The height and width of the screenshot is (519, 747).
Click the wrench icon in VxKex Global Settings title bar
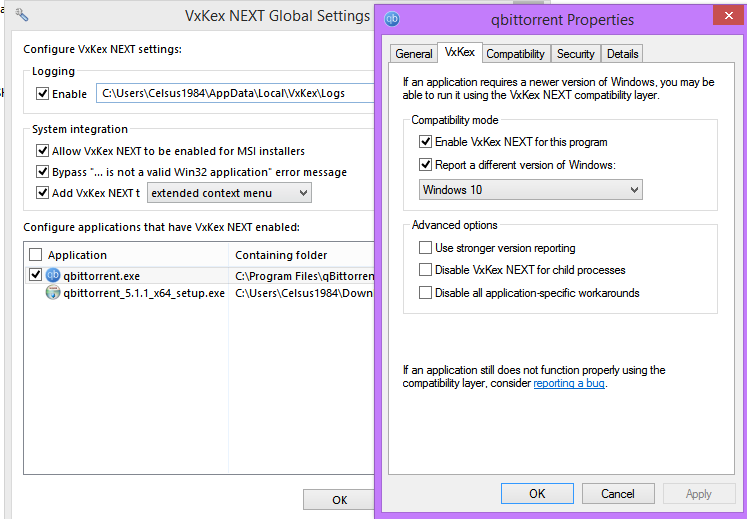pos(21,14)
